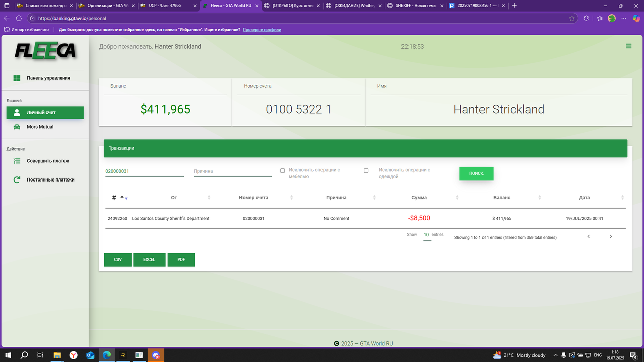Screen dimensions: 644x362
Task: Export transactions as EXCEL
Action: [x=149, y=260]
